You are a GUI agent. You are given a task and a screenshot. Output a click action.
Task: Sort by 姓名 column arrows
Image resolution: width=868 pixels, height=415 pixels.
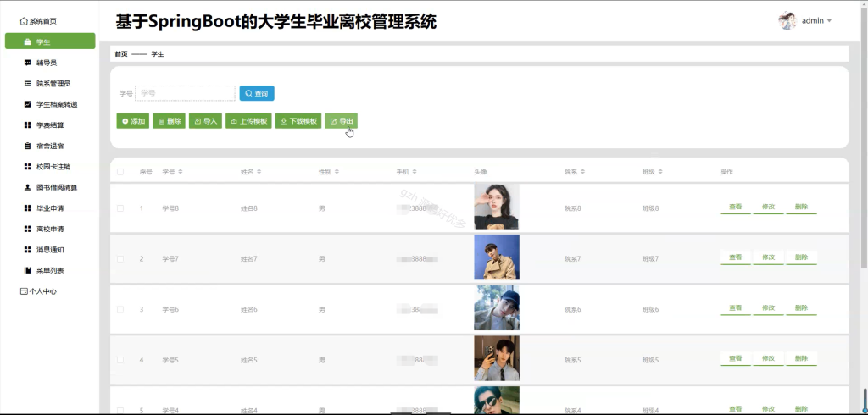(x=259, y=172)
